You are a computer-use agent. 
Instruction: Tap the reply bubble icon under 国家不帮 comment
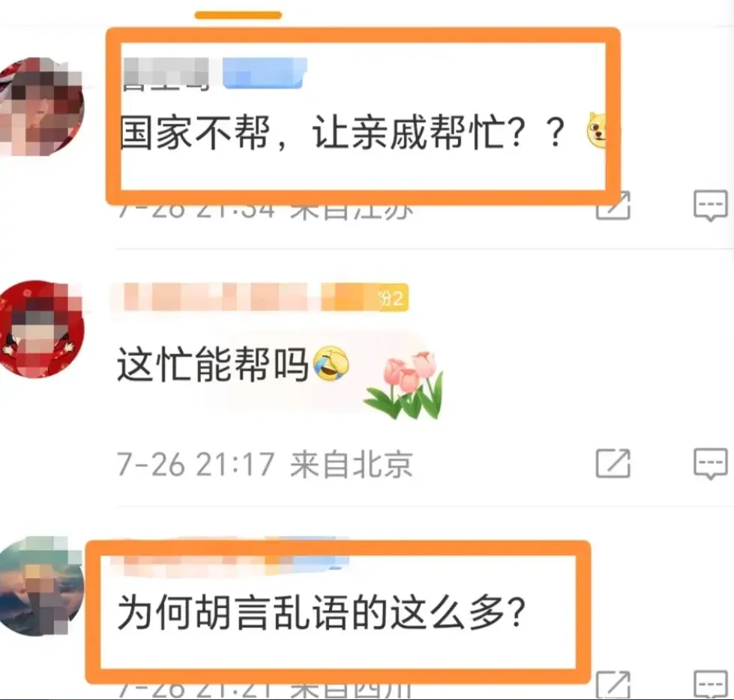[710, 206]
